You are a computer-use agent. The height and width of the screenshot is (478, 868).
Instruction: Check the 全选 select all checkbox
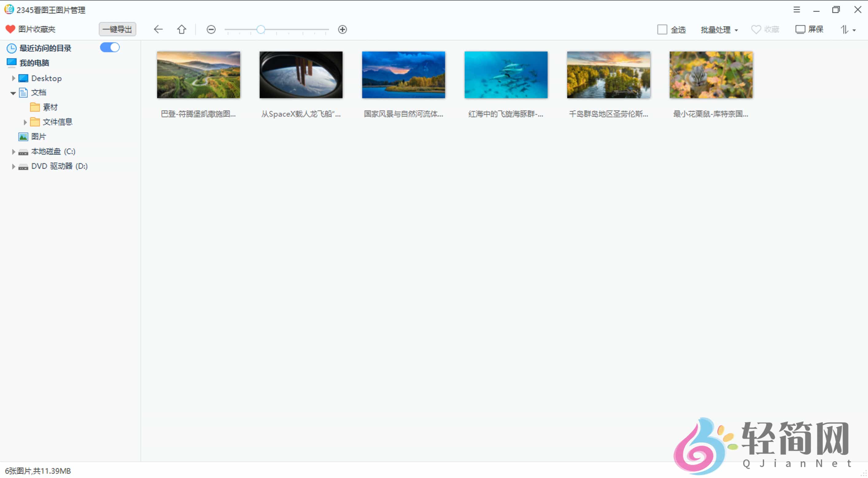[x=662, y=30]
